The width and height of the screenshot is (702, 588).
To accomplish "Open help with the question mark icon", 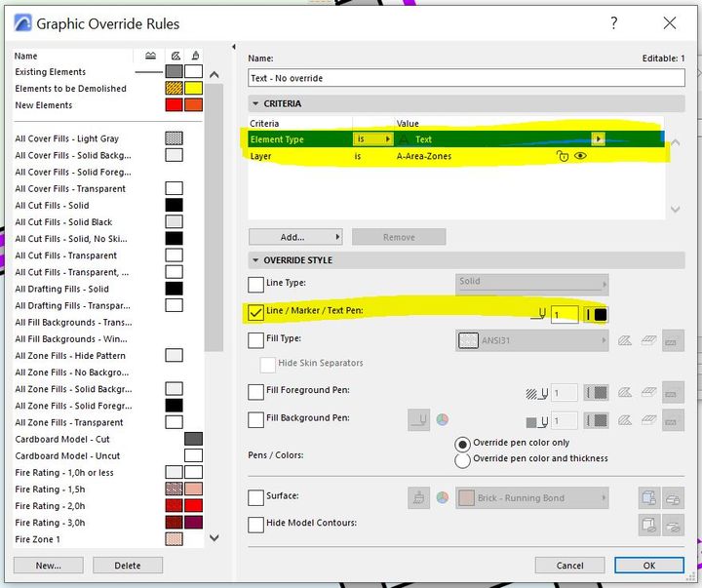I will (x=614, y=22).
